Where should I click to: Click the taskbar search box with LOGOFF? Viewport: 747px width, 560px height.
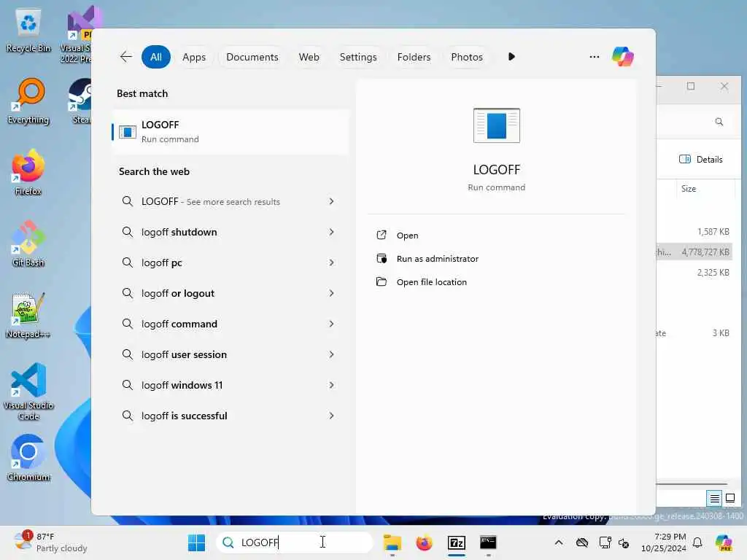point(295,542)
